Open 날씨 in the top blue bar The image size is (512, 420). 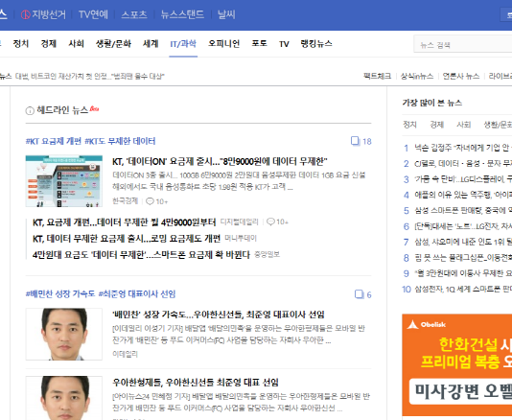tap(226, 14)
